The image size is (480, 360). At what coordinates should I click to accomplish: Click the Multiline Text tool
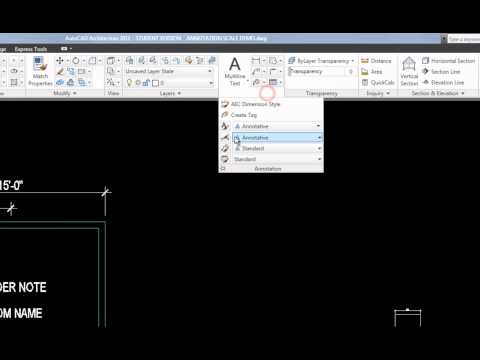(235, 71)
